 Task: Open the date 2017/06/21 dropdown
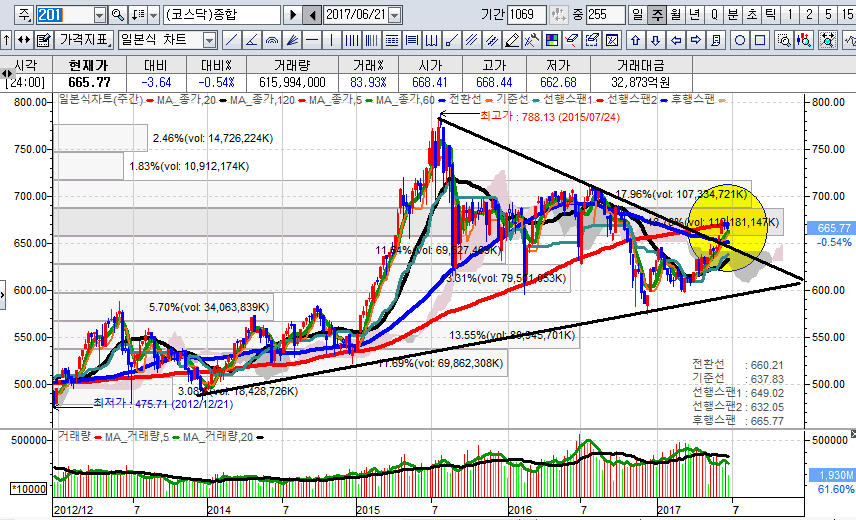point(394,15)
